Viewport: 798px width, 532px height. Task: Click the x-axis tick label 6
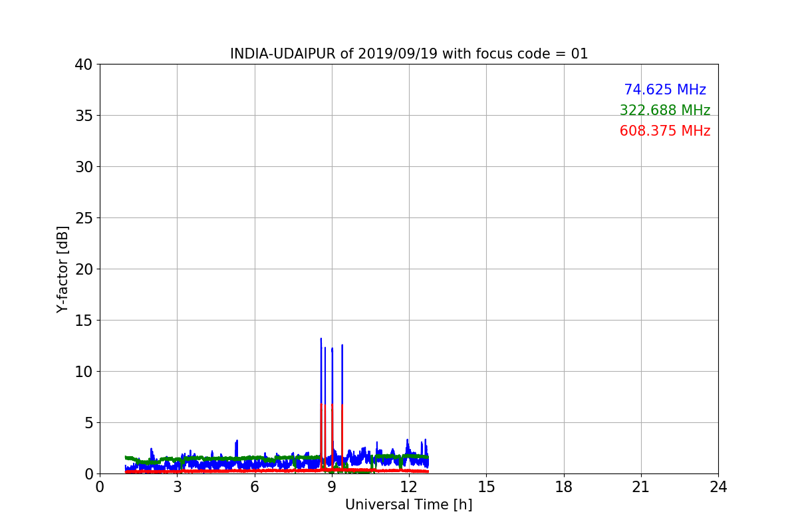click(x=254, y=487)
